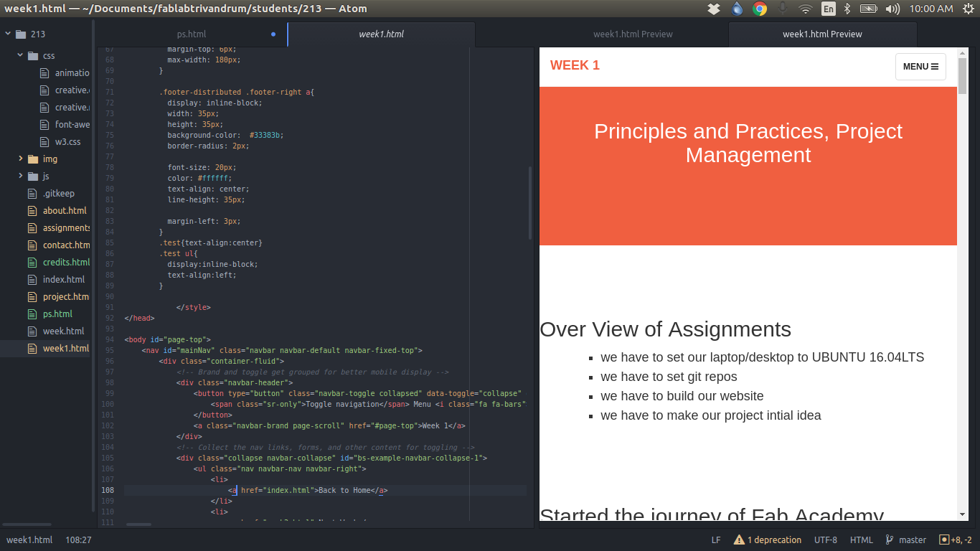Toggle the En keyboard input source indicator

(x=828, y=9)
